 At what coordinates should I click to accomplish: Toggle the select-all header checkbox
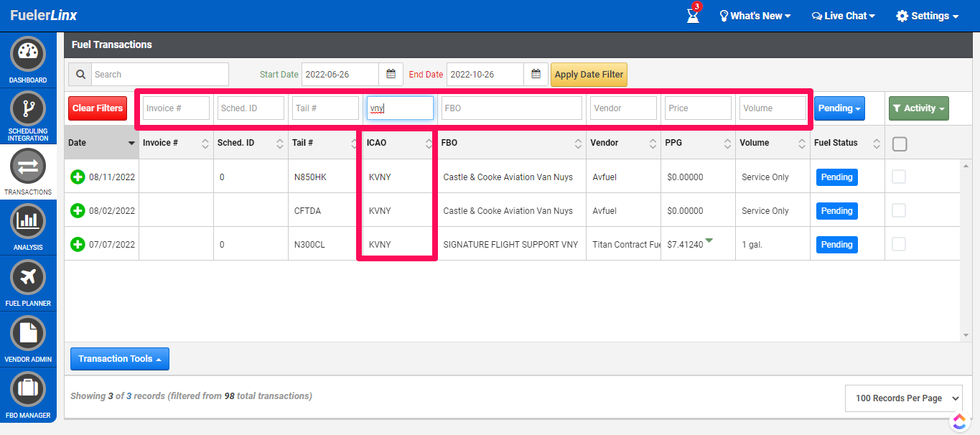[x=900, y=144]
